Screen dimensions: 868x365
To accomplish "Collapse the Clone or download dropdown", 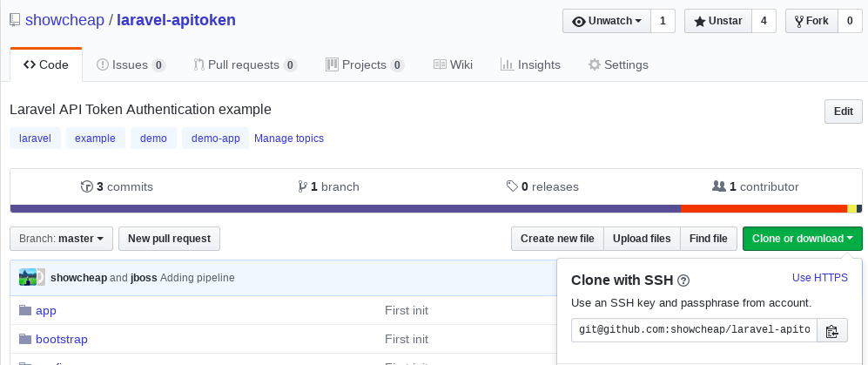I will (802, 239).
